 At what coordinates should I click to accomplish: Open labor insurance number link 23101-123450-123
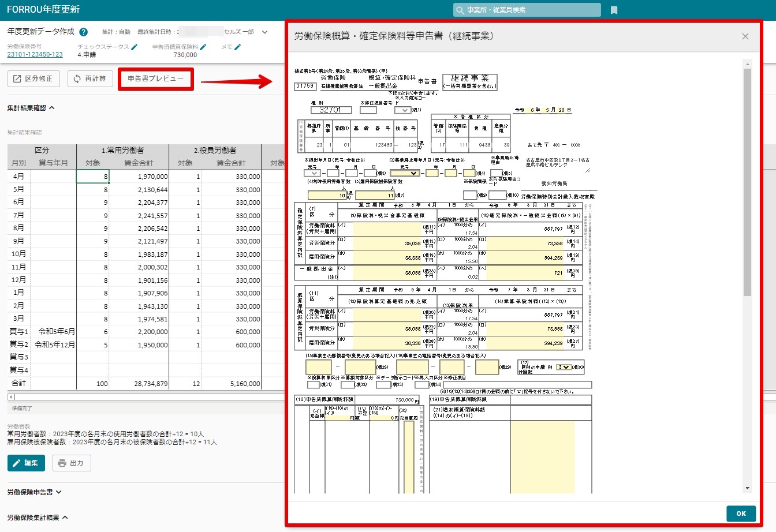pos(35,54)
